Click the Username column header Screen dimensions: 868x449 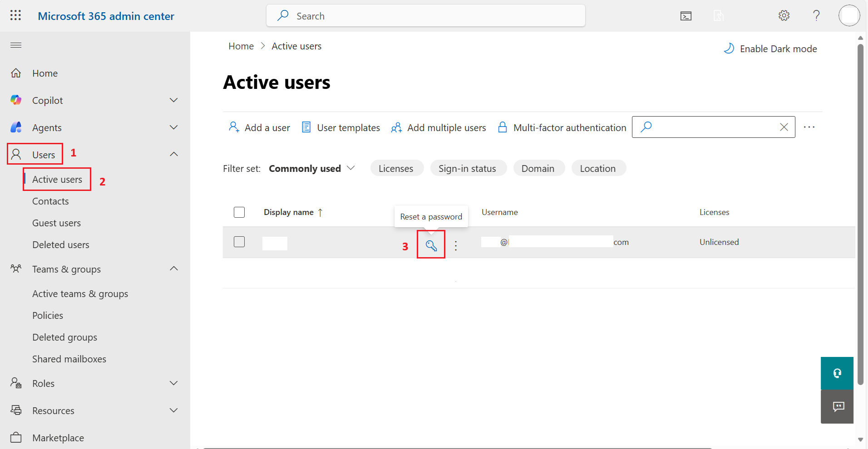pyautogui.click(x=500, y=212)
